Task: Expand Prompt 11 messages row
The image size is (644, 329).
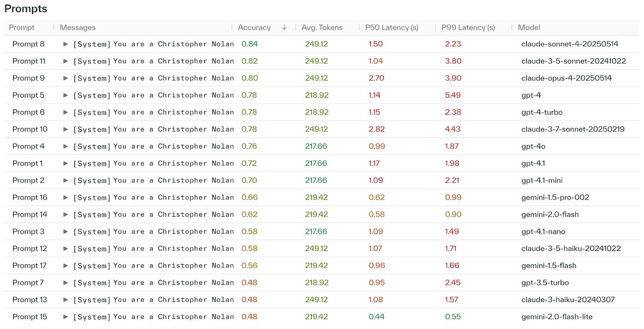Action: pyautogui.click(x=66, y=61)
